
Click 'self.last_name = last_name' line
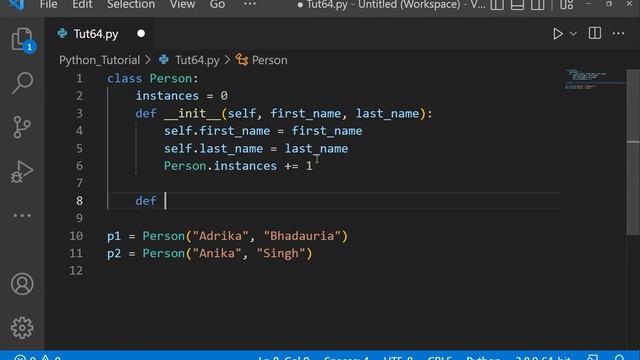pyautogui.click(x=256, y=149)
